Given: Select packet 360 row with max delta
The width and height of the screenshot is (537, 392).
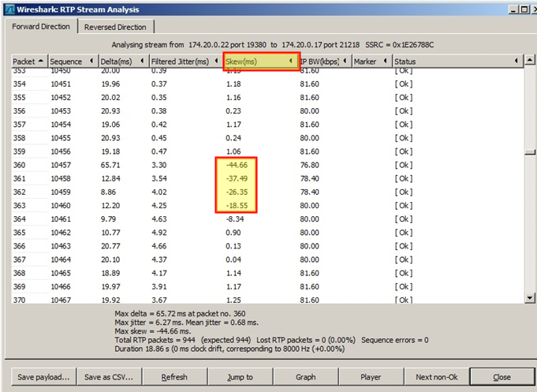Looking at the screenshot, I should 267,165.
